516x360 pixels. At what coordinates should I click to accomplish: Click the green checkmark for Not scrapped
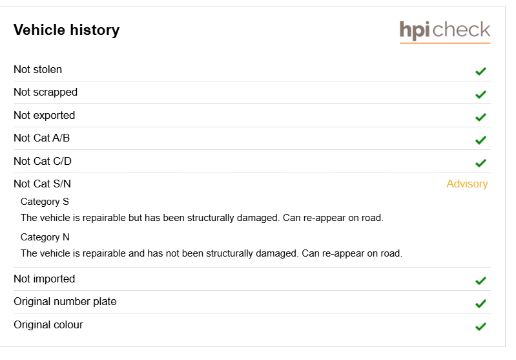(x=481, y=94)
